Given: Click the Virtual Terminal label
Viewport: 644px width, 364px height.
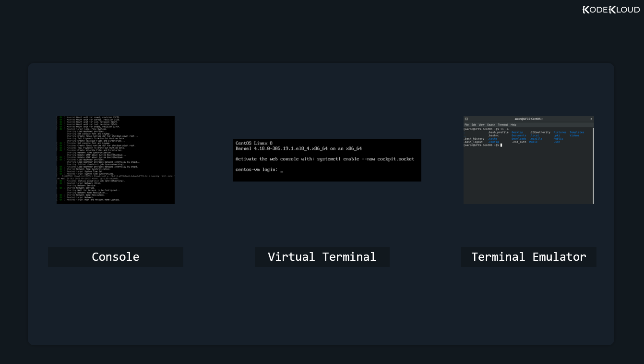Looking at the screenshot, I should click(322, 256).
